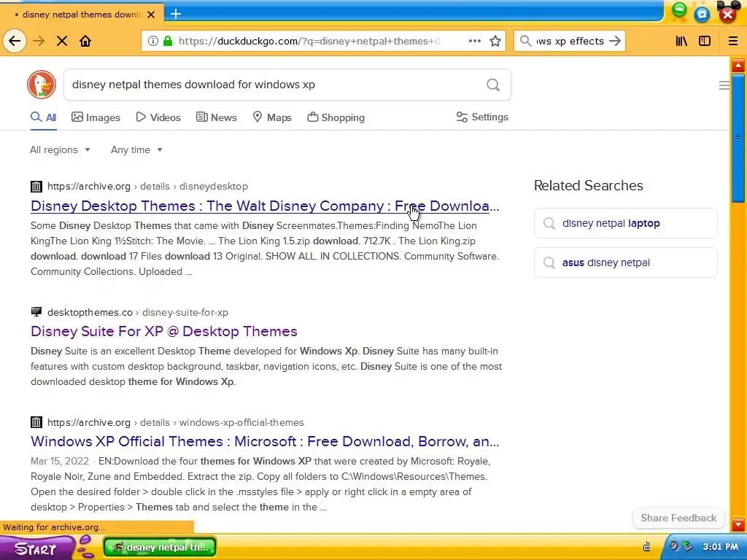The image size is (747, 560).
Task: Click the blue restore button in title bar
Action: [702, 15]
